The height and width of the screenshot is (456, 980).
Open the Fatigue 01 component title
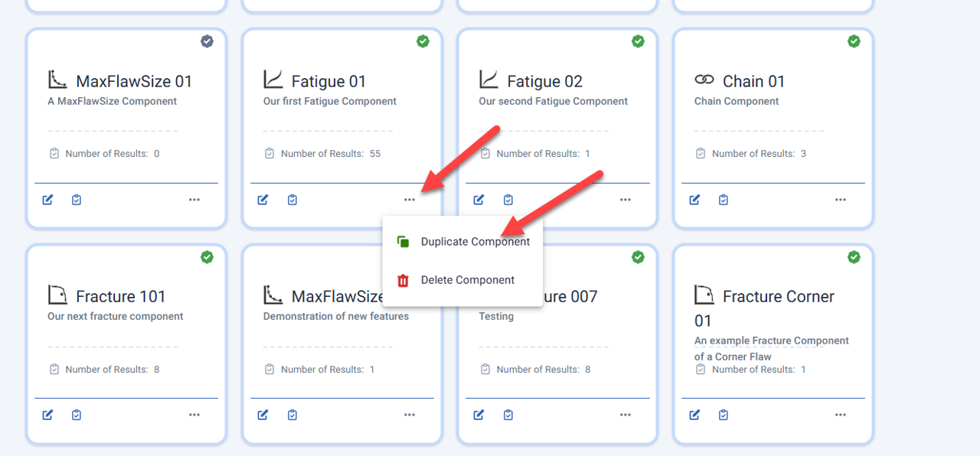328,81
